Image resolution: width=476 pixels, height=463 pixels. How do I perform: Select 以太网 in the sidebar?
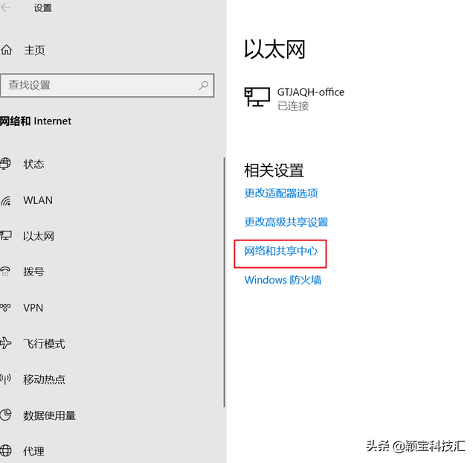pos(39,236)
